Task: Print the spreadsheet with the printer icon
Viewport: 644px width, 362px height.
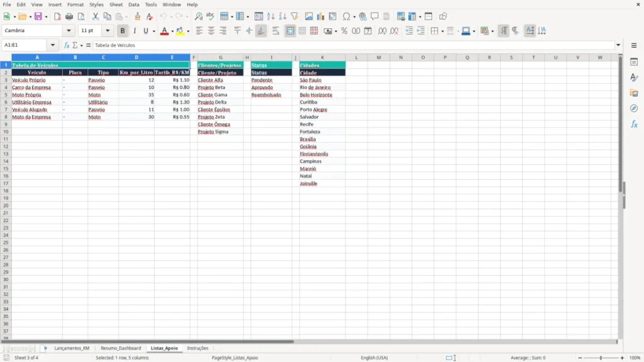Action: click(69, 16)
